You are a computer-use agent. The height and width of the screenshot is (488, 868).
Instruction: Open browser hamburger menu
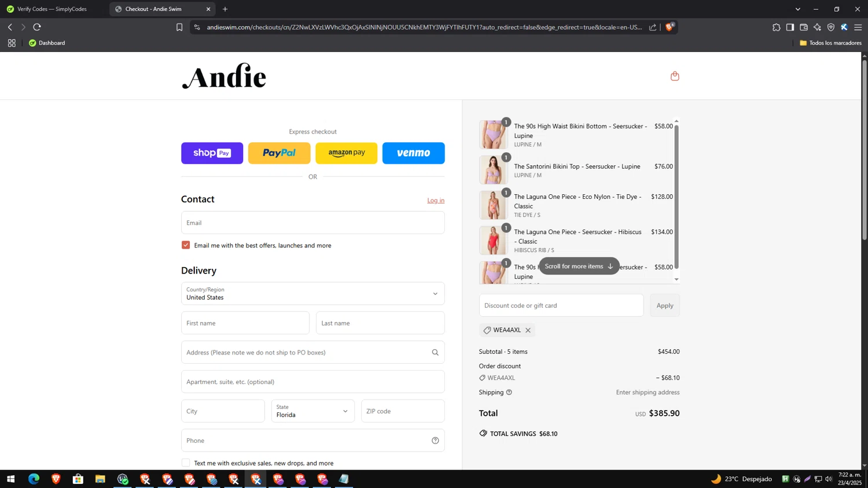coord(858,27)
